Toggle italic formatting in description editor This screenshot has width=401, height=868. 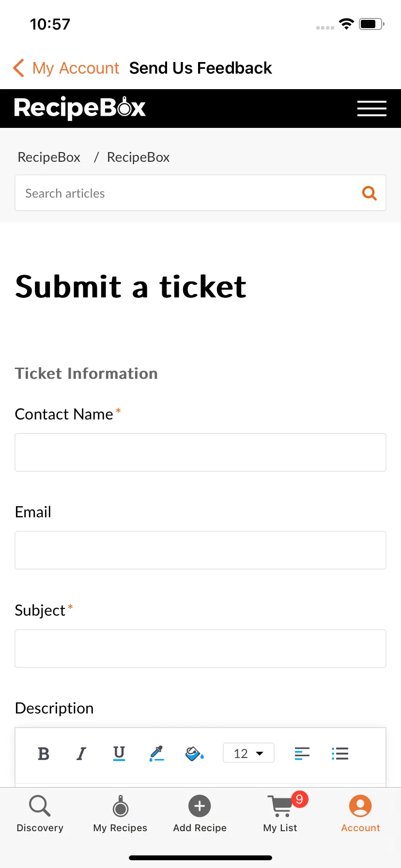[x=81, y=754]
